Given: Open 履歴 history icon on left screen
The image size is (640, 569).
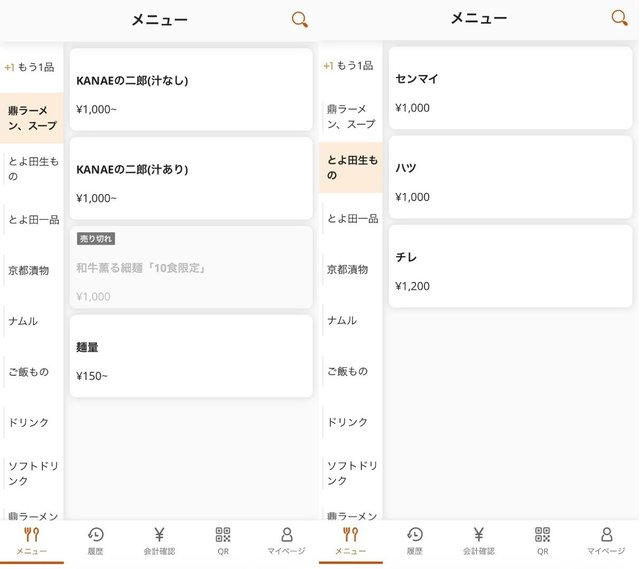Looking at the screenshot, I should [95, 541].
